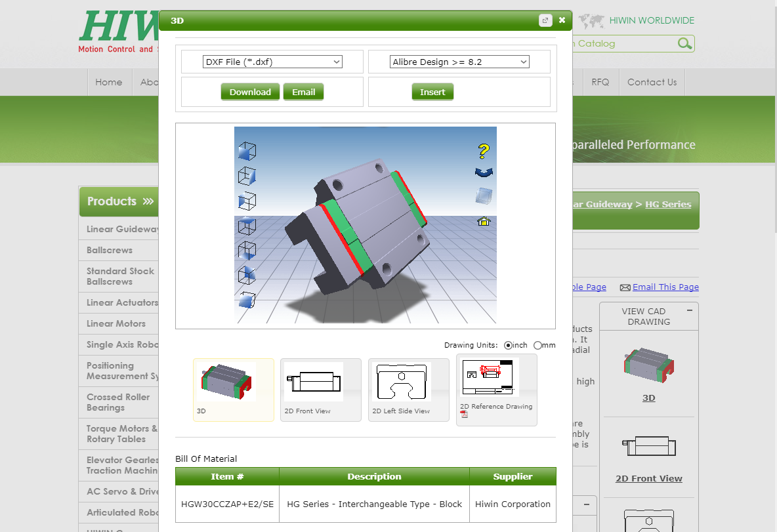Image resolution: width=777 pixels, height=532 pixels.
Task: Follow the HG Series breadcrumb link
Action: pyautogui.click(x=668, y=204)
